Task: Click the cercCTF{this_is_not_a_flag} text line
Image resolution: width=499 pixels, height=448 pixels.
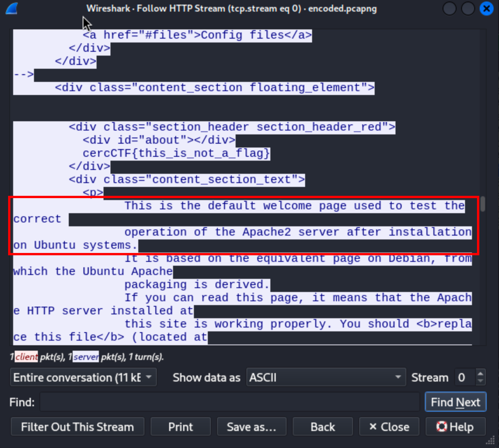Action: tap(176, 153)
